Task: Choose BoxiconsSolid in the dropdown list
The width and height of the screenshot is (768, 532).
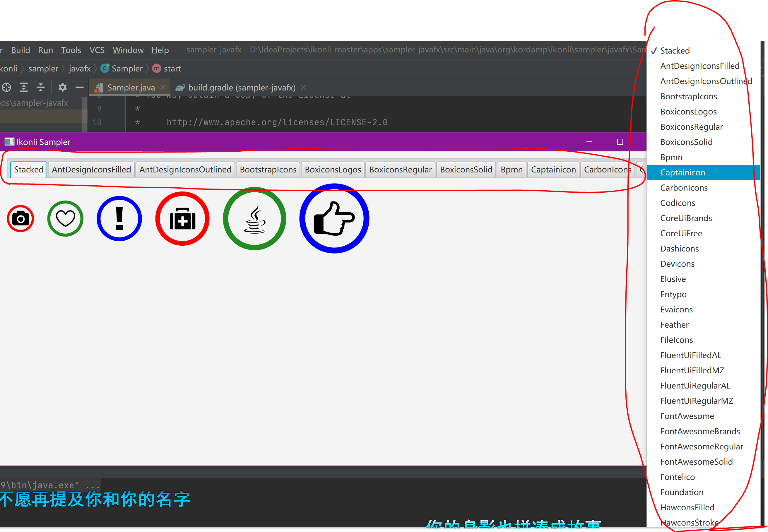Action: click(703, 142)
